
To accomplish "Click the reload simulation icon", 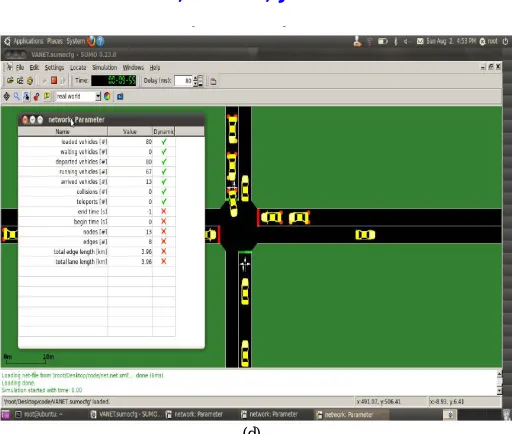I will coord(30,80).
